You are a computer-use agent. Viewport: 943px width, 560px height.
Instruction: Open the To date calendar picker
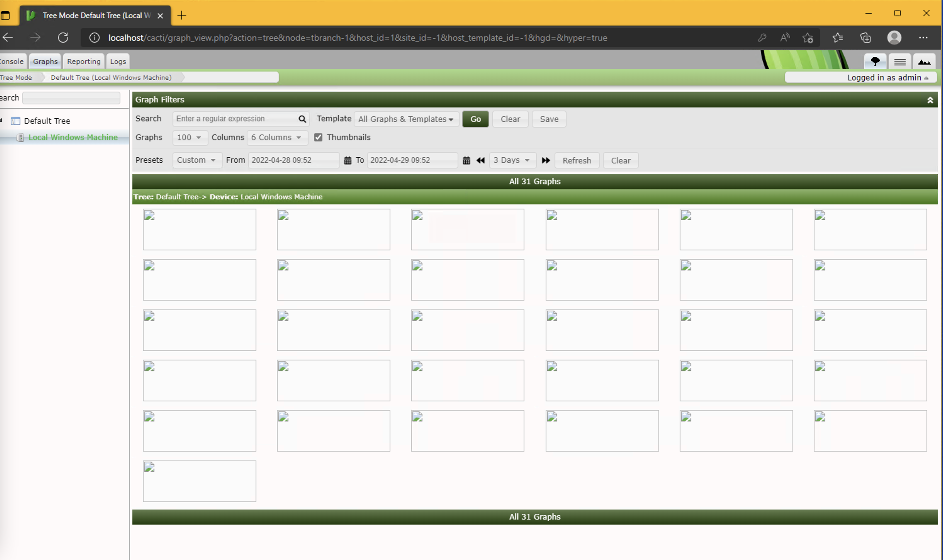(x=466, y=160)
